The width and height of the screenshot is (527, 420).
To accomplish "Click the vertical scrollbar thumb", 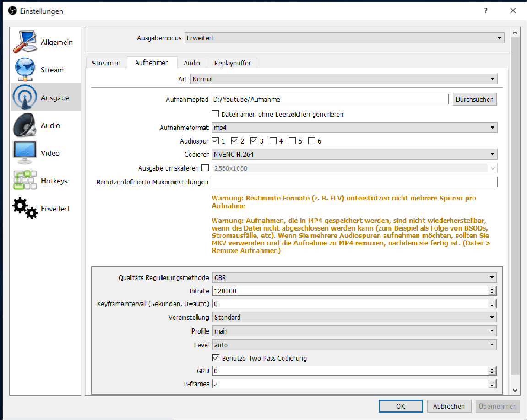I will [x=515, y=206].
